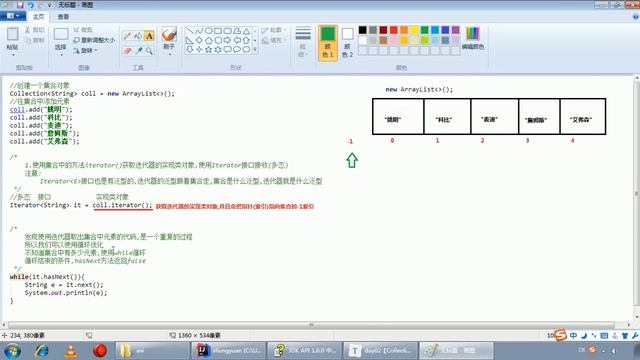Screen dimensions: 640x360
Task: Click the Brushes tool icon
Action: coord(169,34)
